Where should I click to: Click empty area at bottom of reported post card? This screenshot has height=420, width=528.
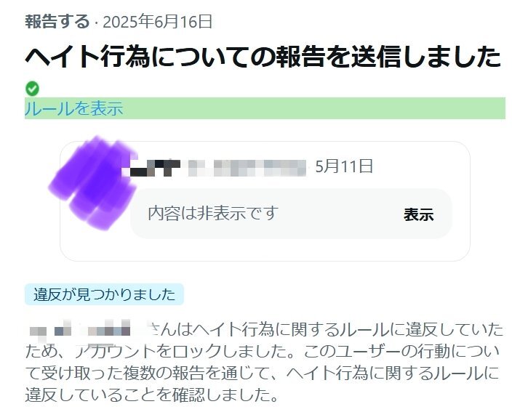coord(265,250)
